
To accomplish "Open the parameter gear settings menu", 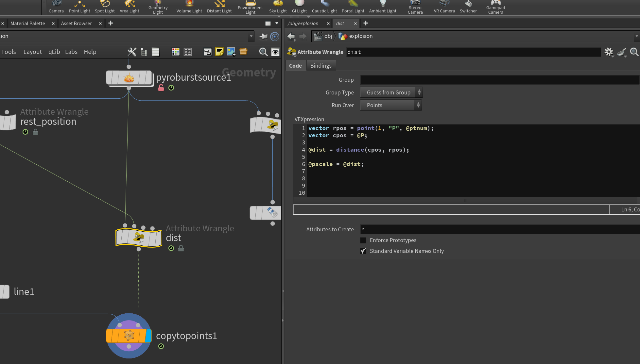I will click(609, 52).
